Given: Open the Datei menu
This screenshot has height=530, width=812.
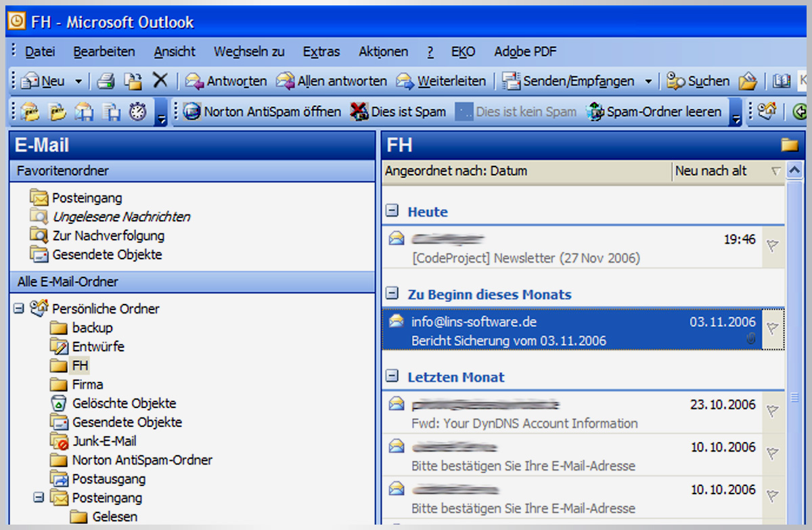Looking at the screenshot, I should tap(40, 51).
